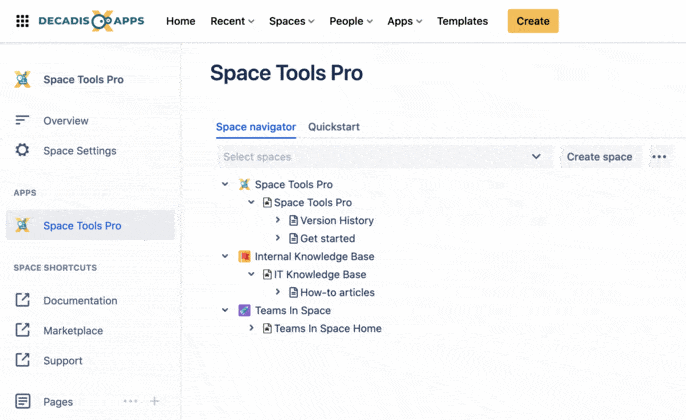Open the Space Settings sidebar link
The width and height of the screenshot is (686, 420).
[x=80, y=151]
